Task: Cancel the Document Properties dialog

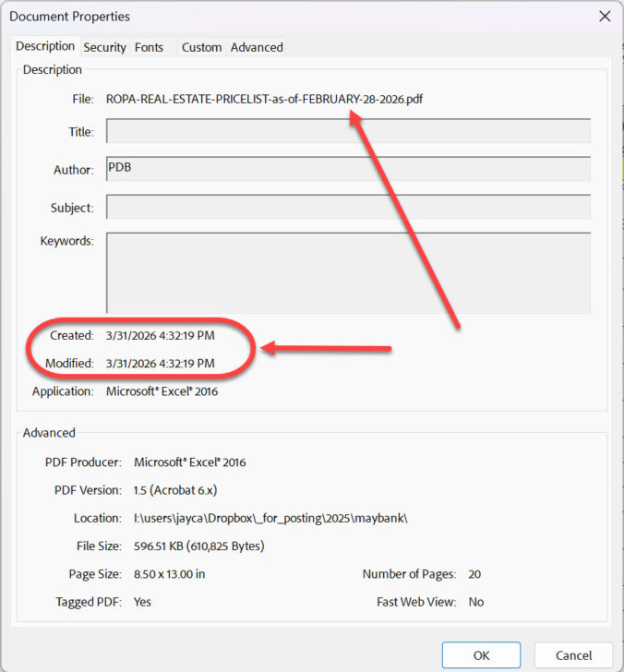Action: coord(573,654)
